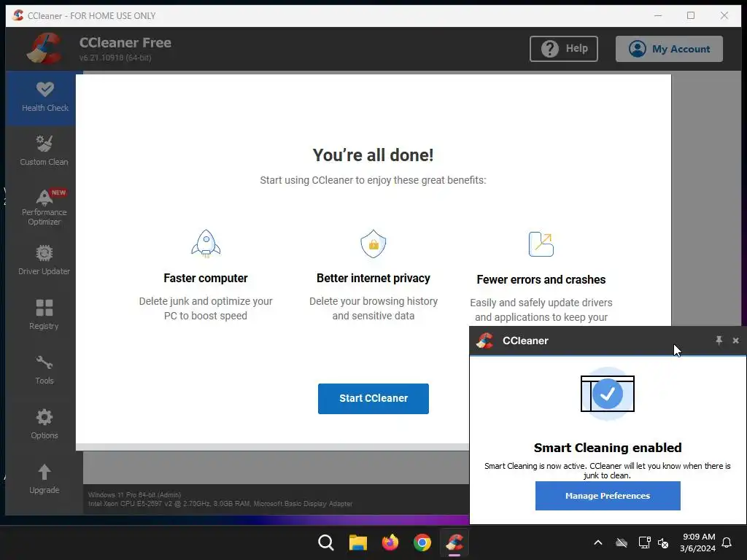Screen dimensions: 747x560
Task: Click the Fewer errors and crashes icon
Action: (x=541, y=244)
